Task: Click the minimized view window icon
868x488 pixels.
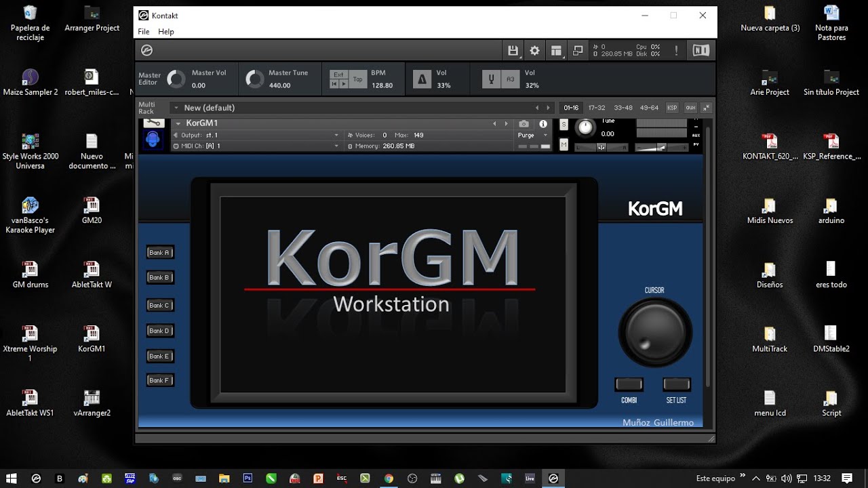Action: 578,50
